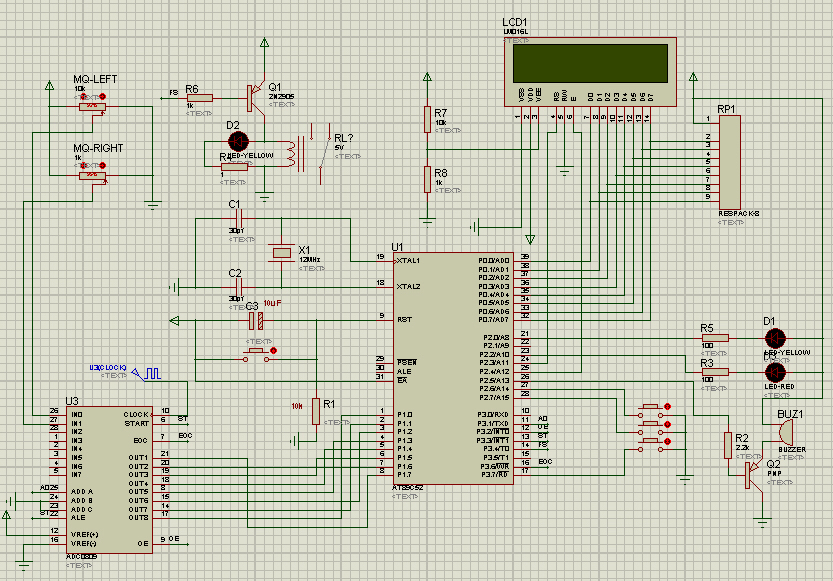
Task: Select the MQ-RIGHT potentiometer body
Action: pyautogui.click(x=92, y=175)
